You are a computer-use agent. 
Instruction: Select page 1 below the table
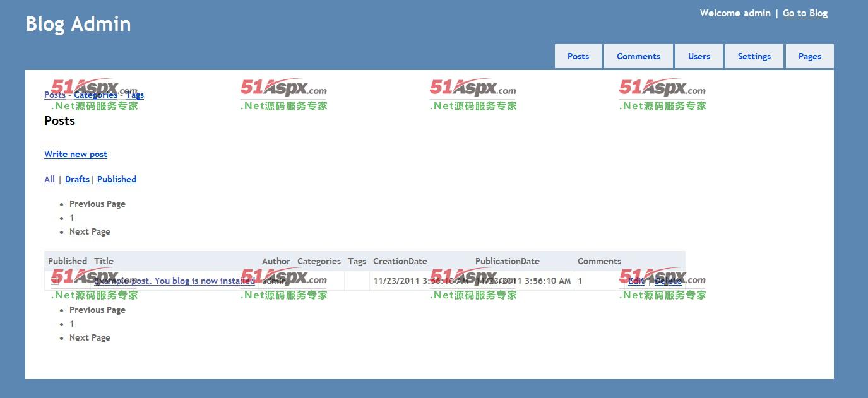pos(72,324)
